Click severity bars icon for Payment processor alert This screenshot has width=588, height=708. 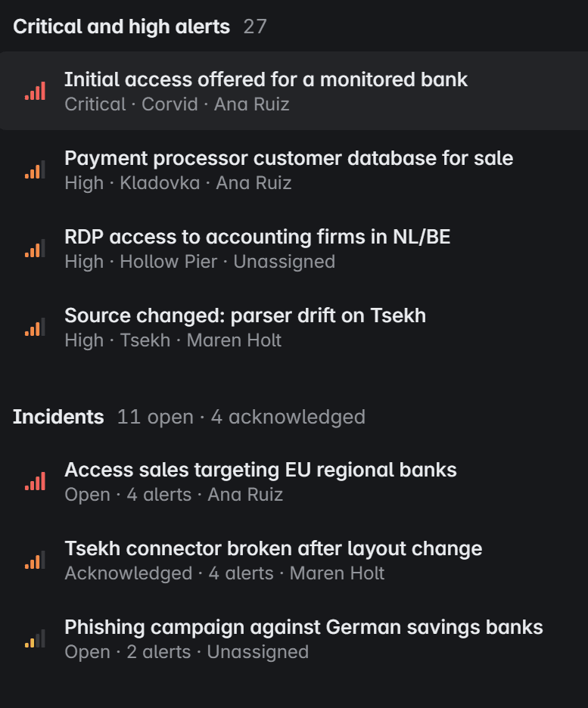(x=36, y=169)
